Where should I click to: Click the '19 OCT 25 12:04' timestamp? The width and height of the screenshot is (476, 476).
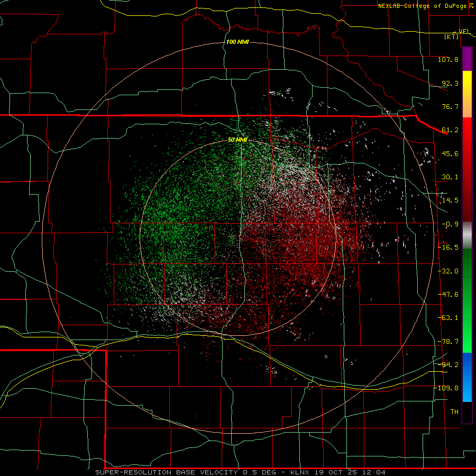[x=350, y=472]
